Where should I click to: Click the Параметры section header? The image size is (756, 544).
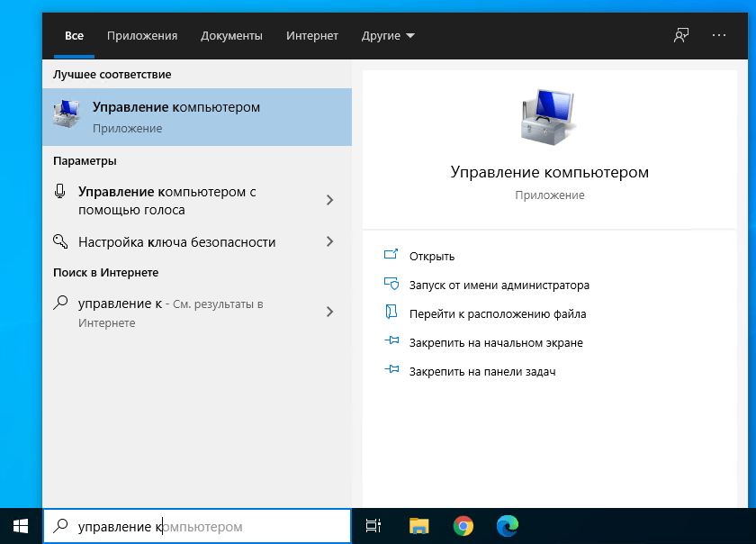click(85, 160)
